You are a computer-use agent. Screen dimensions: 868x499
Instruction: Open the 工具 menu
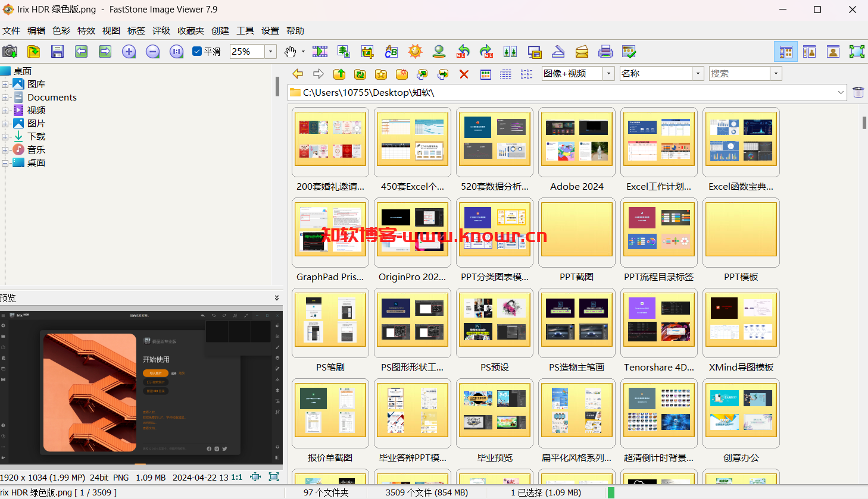(x=245, y=30)
